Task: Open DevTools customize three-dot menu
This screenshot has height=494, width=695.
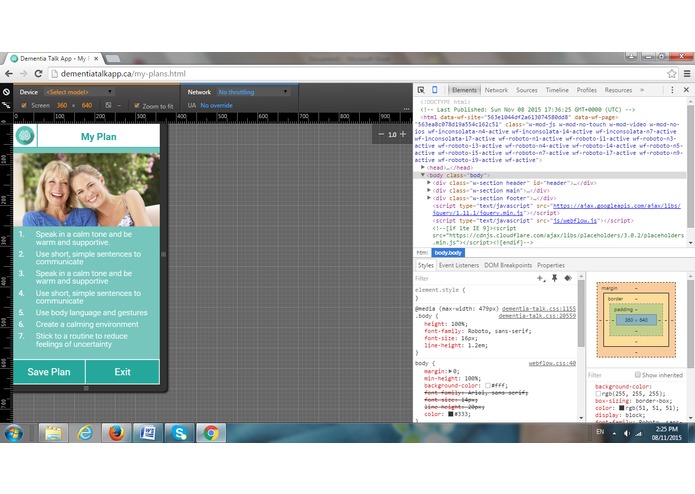Action: (672, 90)
